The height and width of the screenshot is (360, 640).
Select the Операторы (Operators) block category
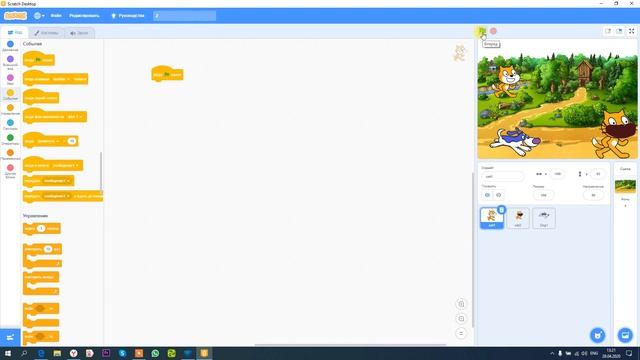[x=10, y=140]
